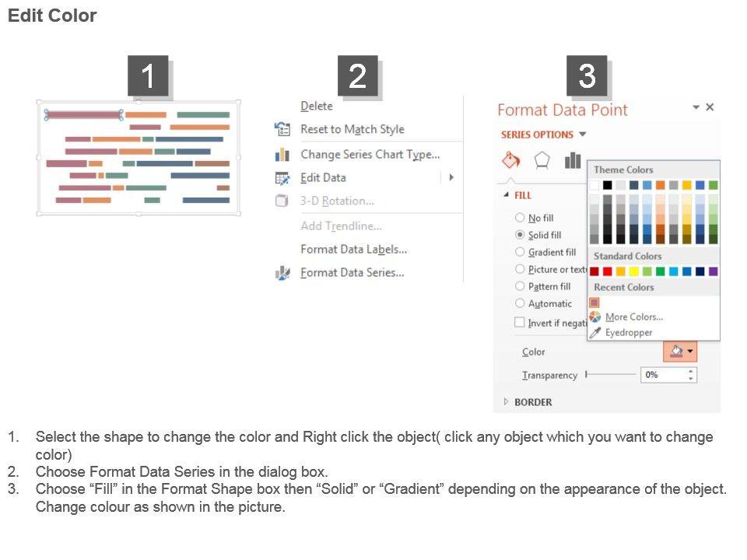Open the Effects pentagon tab
Viewport: 747px width, 560px height.
(x=542, y=160)
